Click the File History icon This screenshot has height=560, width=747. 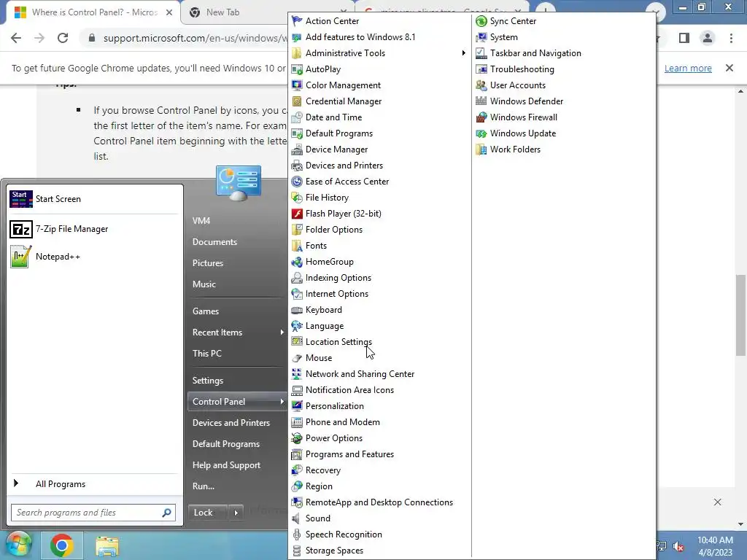(x=297, y=198)
